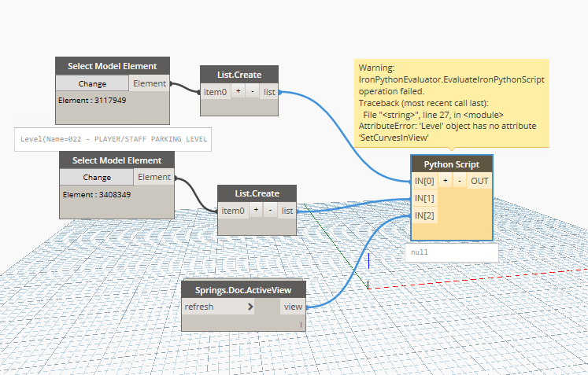Select the IN[2] port on Python Script
Image resolution: width=588 pixels, height=375 pixels.
424,215
